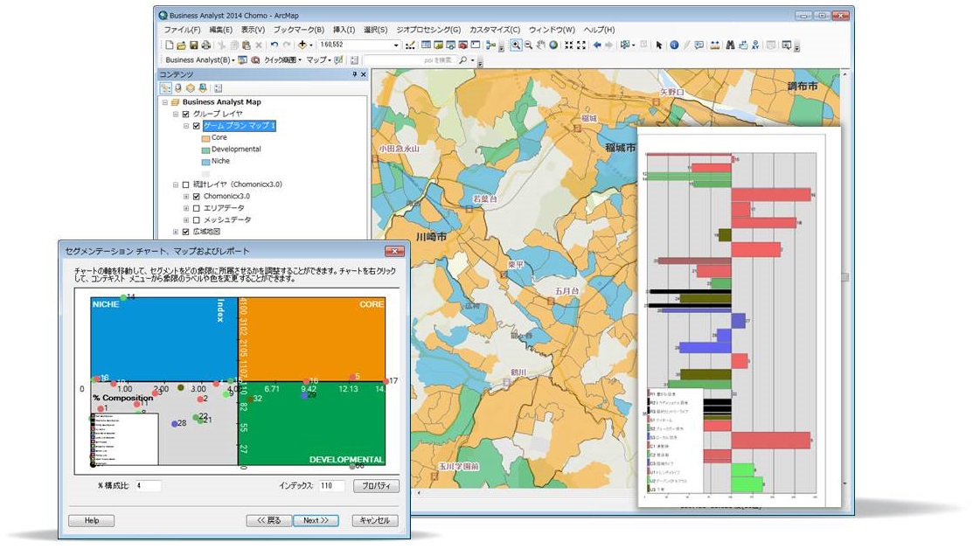Open the ヘルプ(H) menu
Screen dimensions: 980x549
coord(600,30)
